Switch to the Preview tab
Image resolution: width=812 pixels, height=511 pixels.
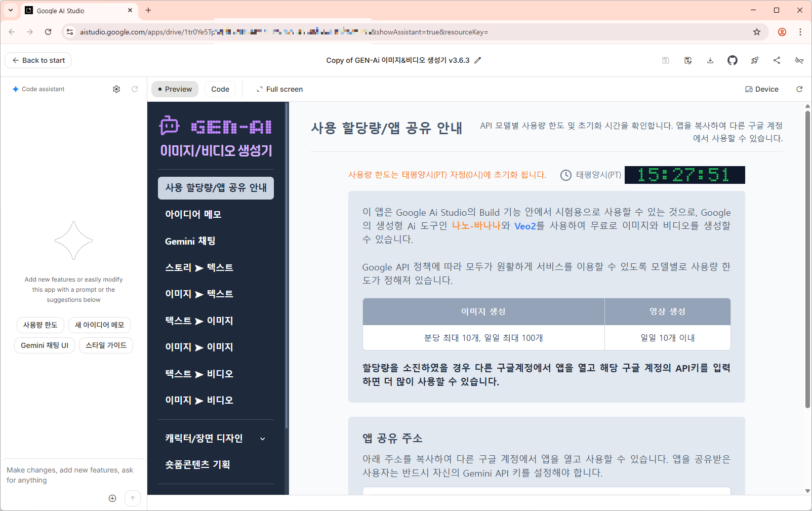tap(175, 89)
